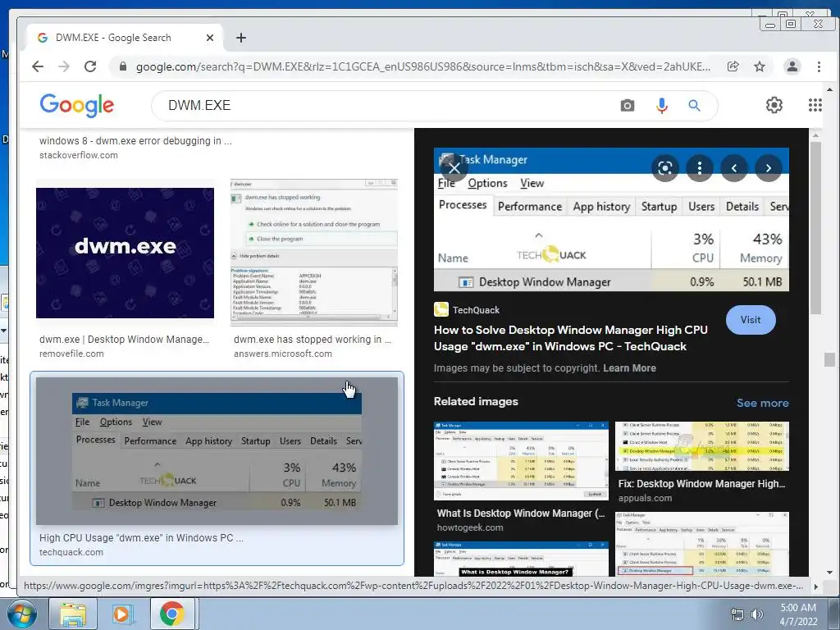Search inside image with Lens icon
Screen dimensions: 840x630
[664, 168]
